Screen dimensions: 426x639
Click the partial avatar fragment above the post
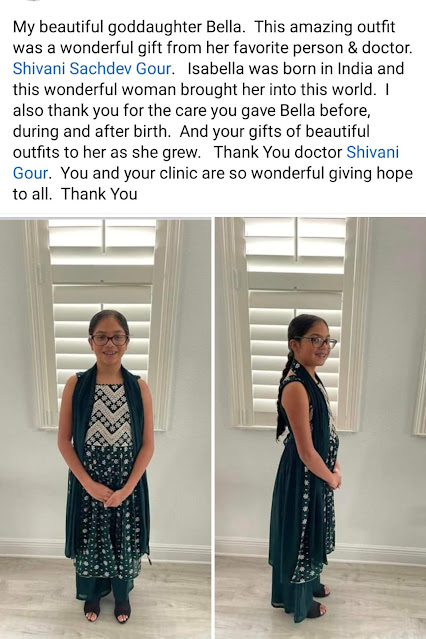(33, 1)
